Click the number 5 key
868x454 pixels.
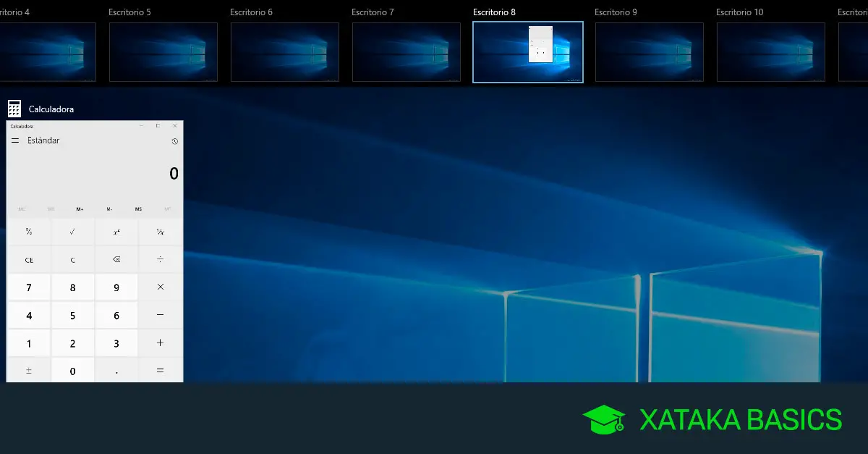[72, 315]
